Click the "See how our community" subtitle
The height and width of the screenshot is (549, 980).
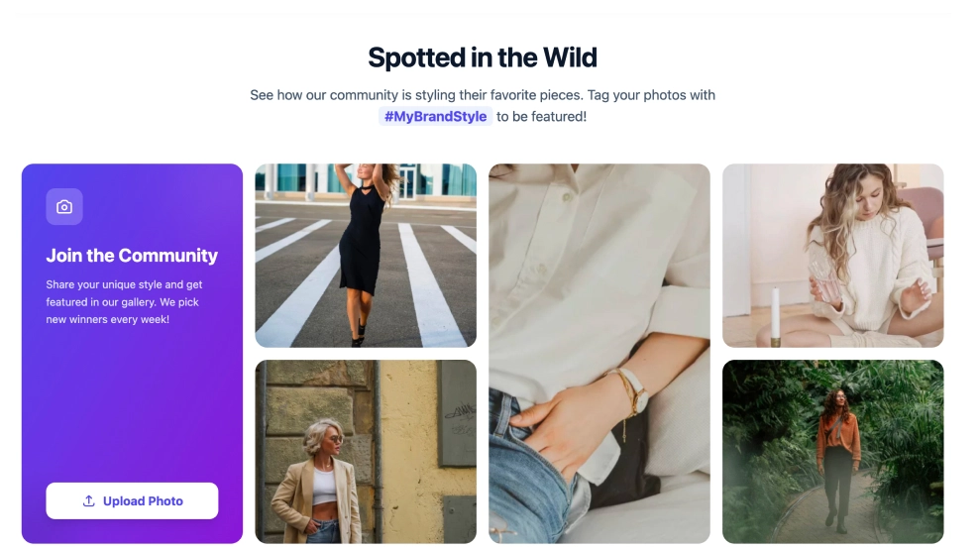pyautogui.click(x=483, y=95)
